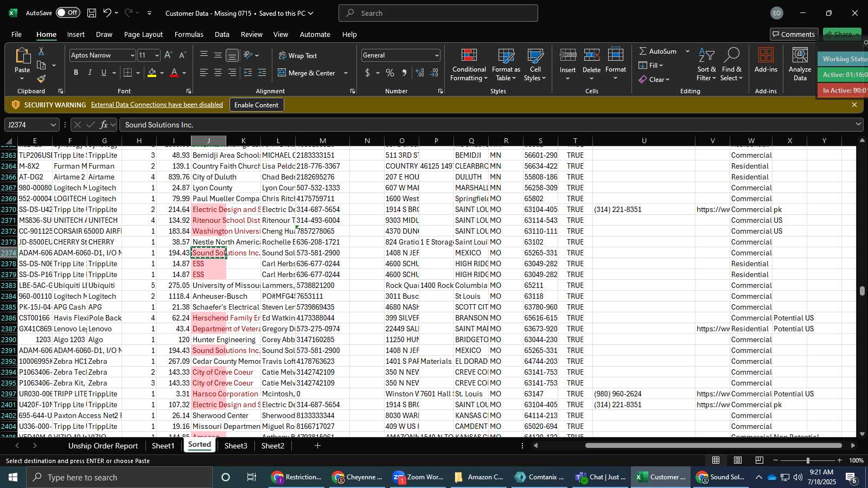Switch to Normal view in status bar
The image size is (868, 488).
(716, 460)
